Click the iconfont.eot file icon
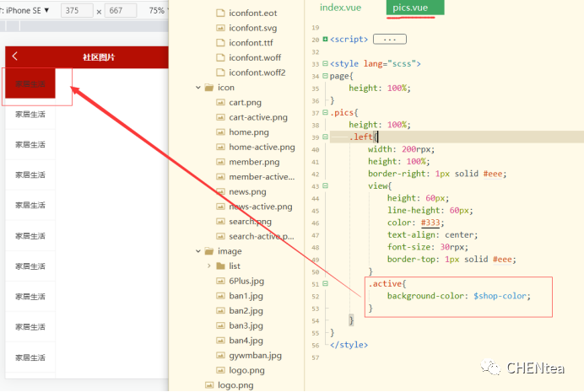The height and width of the screenshot is (392, 584). tap(220, 13)
